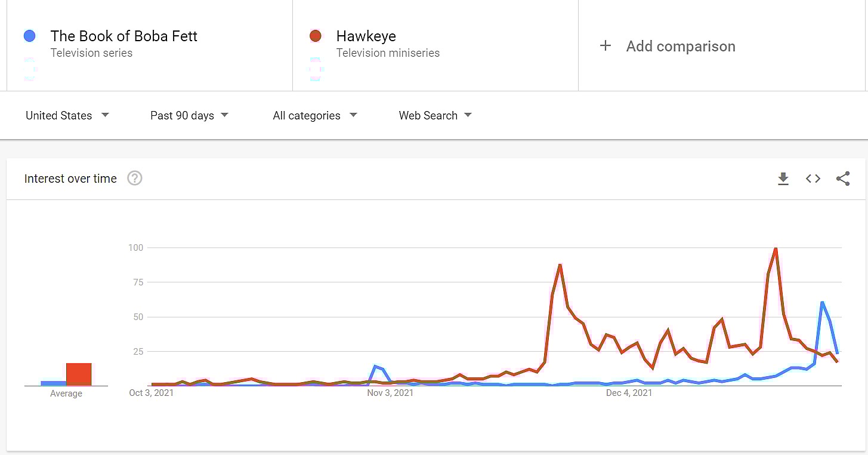Edit the Hawkeye search term
Viewport: 868px width, 455px height.
366,36
